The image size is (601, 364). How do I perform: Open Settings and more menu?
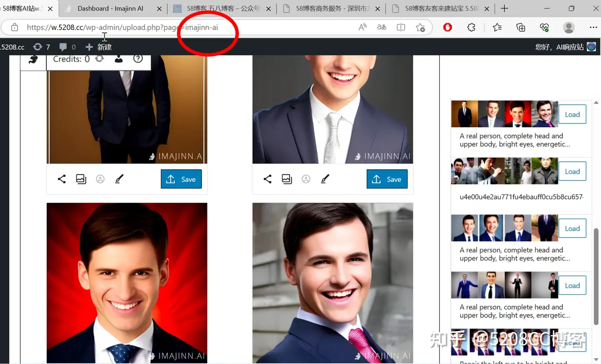tap(593, 28)
